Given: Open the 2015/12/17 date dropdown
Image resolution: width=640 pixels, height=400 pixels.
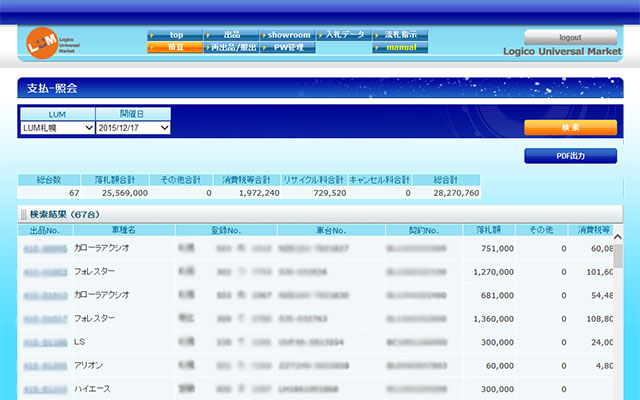Looking at the screenshot, I should [x=133, y=128].
